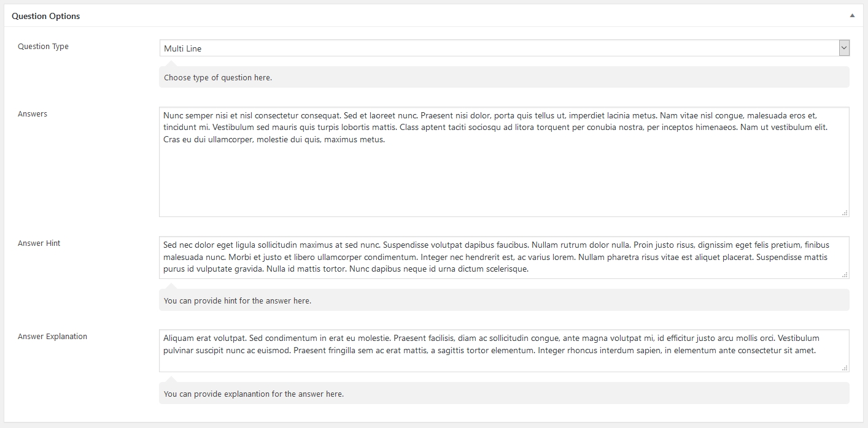Focus the Answer Hint text area

point(503,257)
